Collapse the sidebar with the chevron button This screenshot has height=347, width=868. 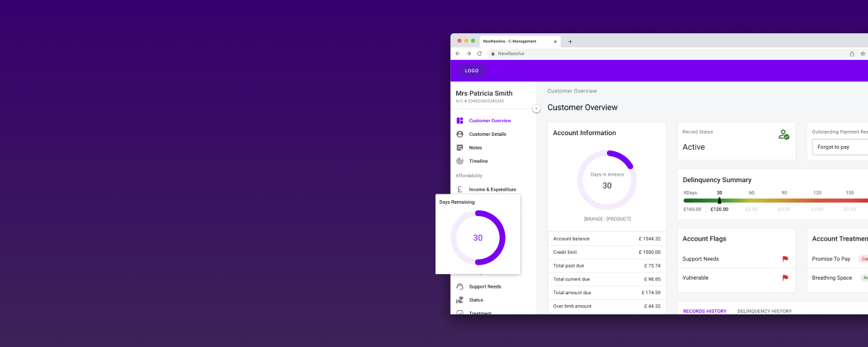(536, 108)
